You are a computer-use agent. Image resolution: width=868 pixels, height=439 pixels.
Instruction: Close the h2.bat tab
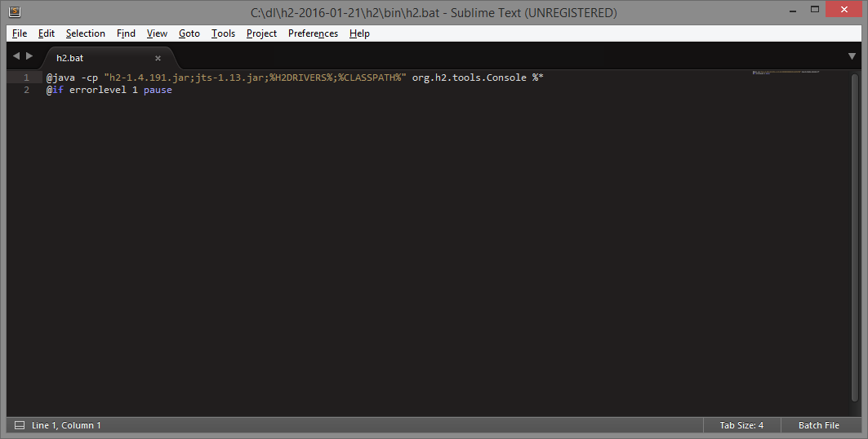pyautogui.click(x=158, y=58)
